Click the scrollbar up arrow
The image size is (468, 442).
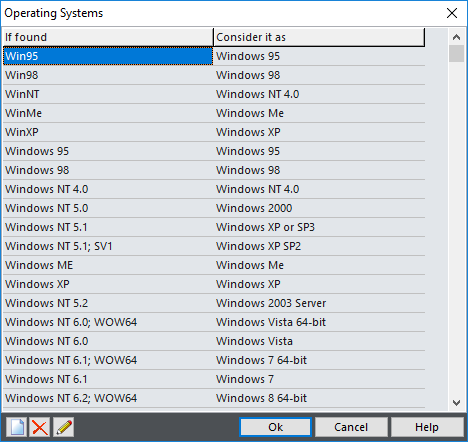456,37
